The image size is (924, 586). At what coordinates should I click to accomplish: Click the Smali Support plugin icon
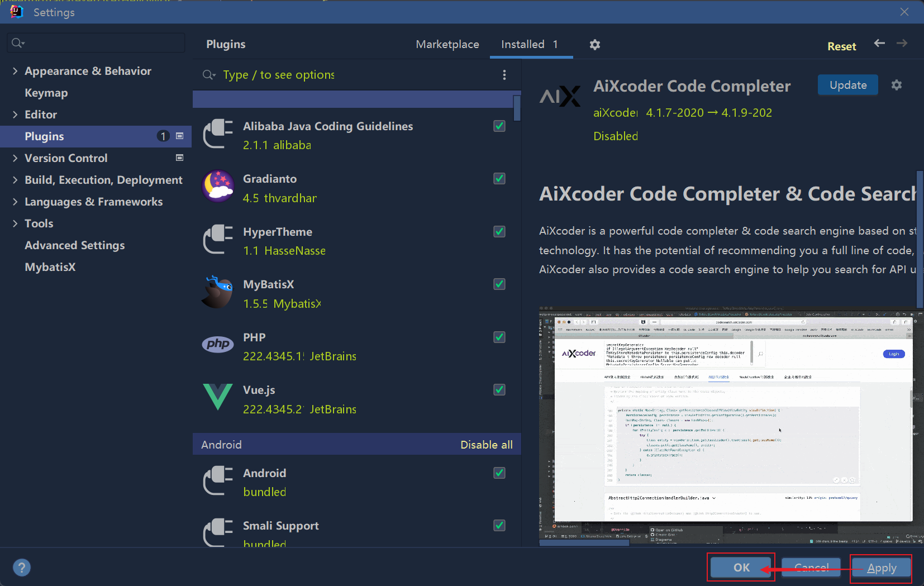click(217, 532)
